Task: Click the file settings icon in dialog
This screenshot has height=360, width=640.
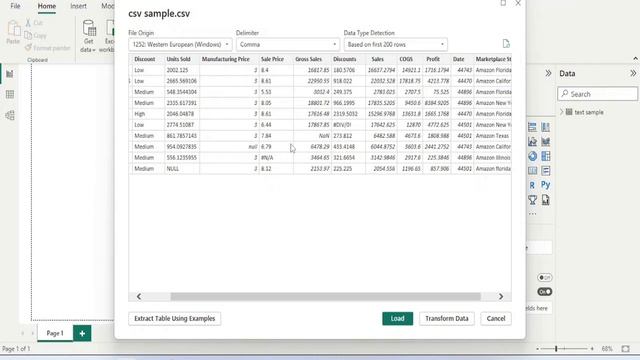Action: [x=506, y=44]
